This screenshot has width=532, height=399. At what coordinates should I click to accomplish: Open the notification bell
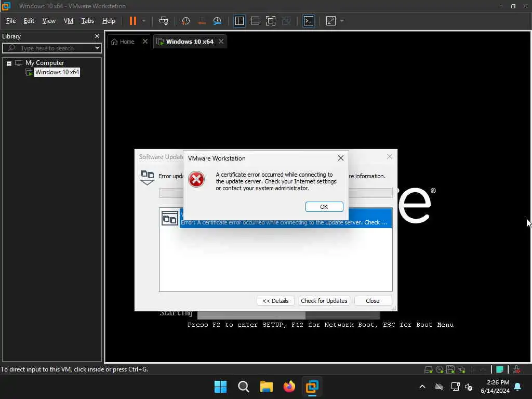click(x=518, y=387)
